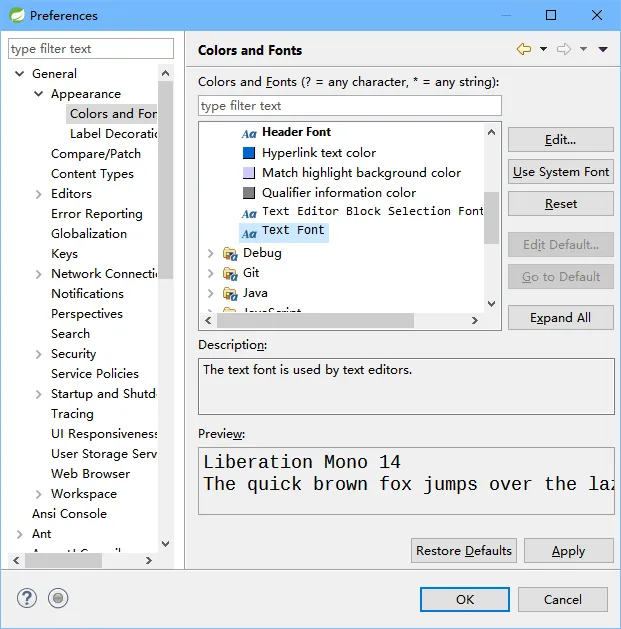Select Ansi Console tree item

pos(69,514)
